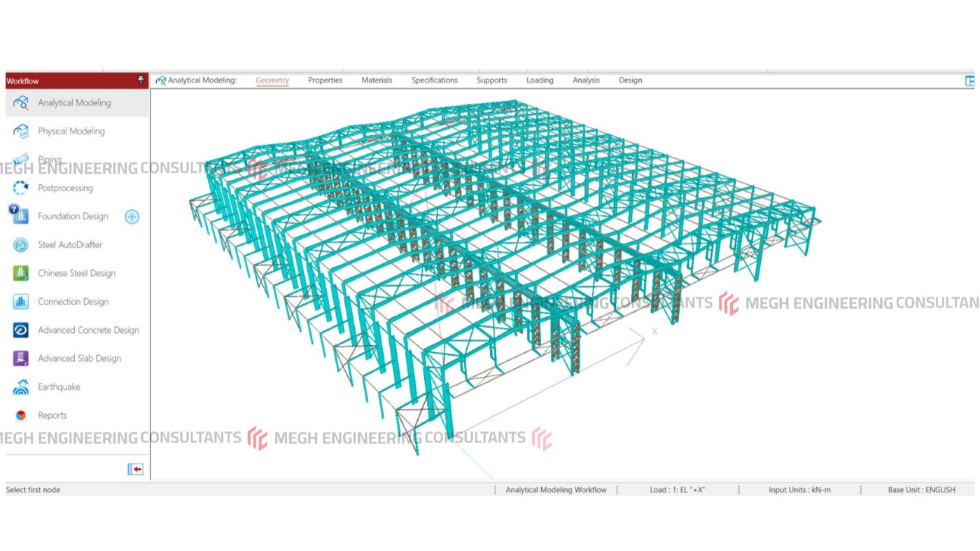Open the Design tab
Image resolution: width=980 pixels, height=551 pixels.
(x=630, y=81)
